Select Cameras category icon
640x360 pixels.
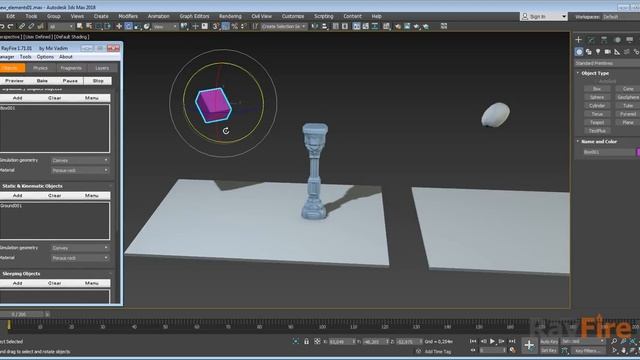point(607,52)
